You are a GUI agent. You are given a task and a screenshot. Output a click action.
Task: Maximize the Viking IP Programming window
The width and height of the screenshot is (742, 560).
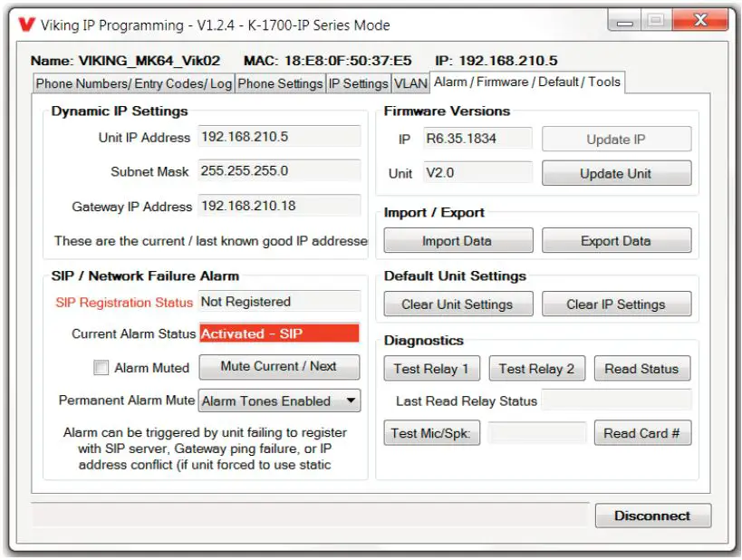[x=656, y=20]
